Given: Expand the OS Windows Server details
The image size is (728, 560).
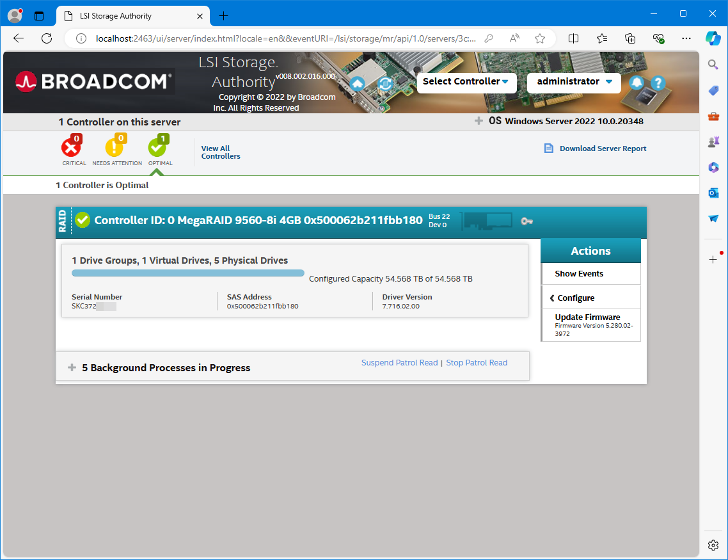Looking at the screenshot, I should pyautogui.click(x=479, y=121).
